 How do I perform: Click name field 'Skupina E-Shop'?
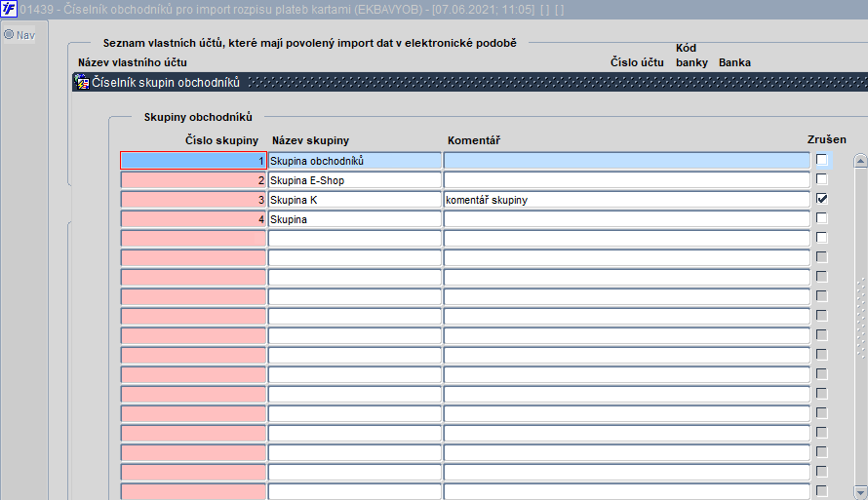(355, 180)
